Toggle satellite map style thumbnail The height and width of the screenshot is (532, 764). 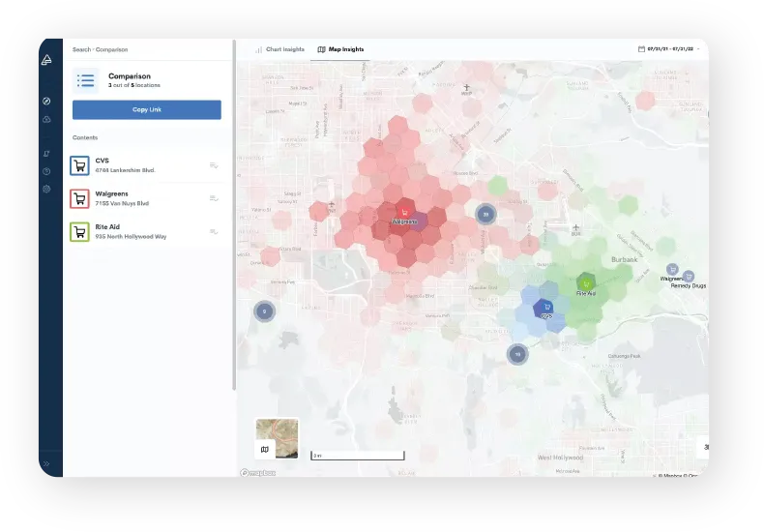pyautogui.click(x=277, y=438)
